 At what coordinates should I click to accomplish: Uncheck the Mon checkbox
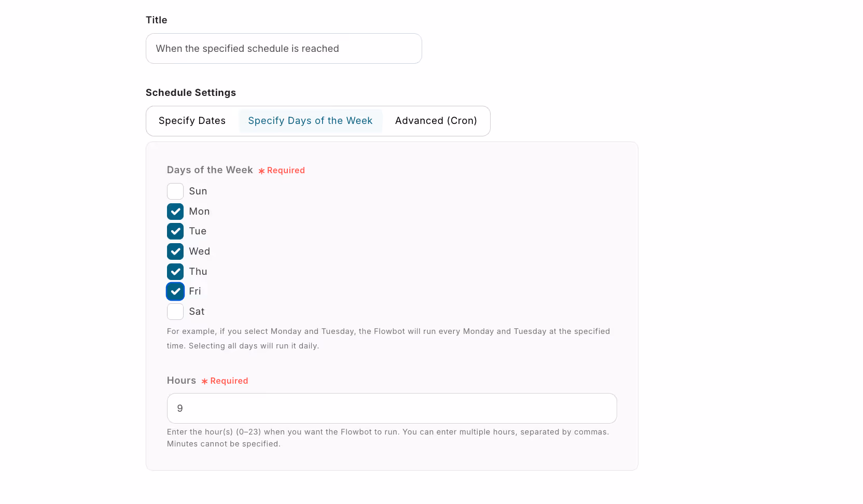(x=175, y=212)
